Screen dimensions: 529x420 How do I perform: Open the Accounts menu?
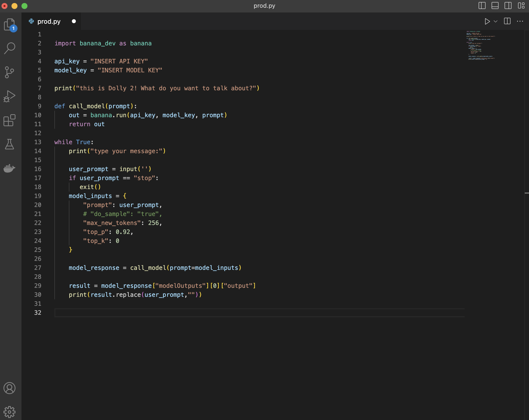pyautogui.click(x=9, y=388)
